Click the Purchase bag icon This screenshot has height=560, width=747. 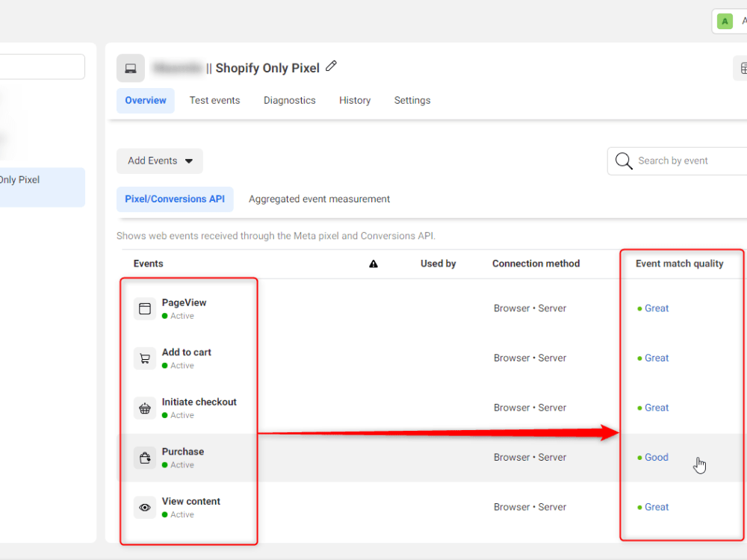pyautogui.click(x=145, y=458)
